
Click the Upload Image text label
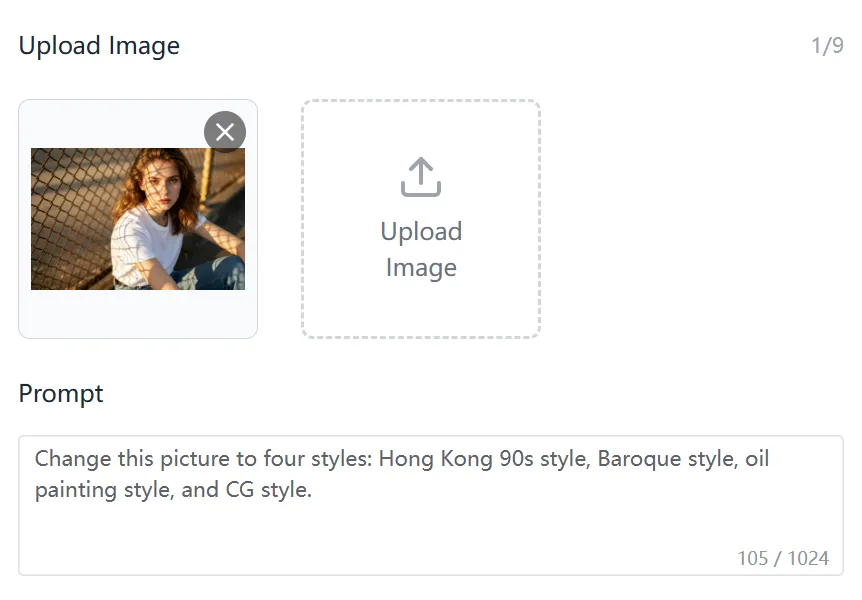pos(420,249)
